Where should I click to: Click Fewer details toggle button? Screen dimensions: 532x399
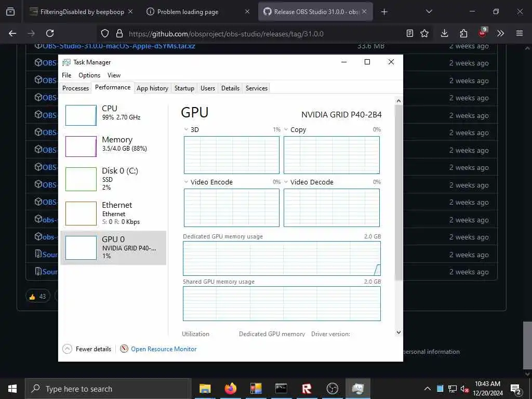87,349
